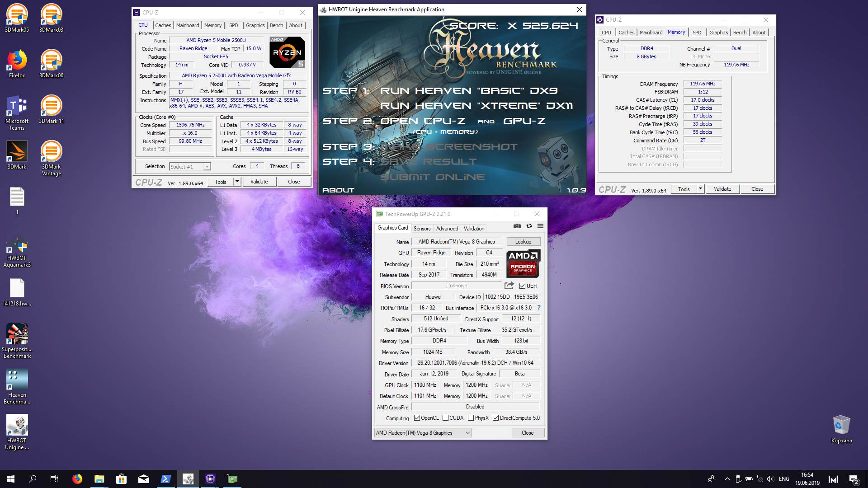
Task: Click OPEN CPU-Z in Heaven window
Action: (423, 121)
